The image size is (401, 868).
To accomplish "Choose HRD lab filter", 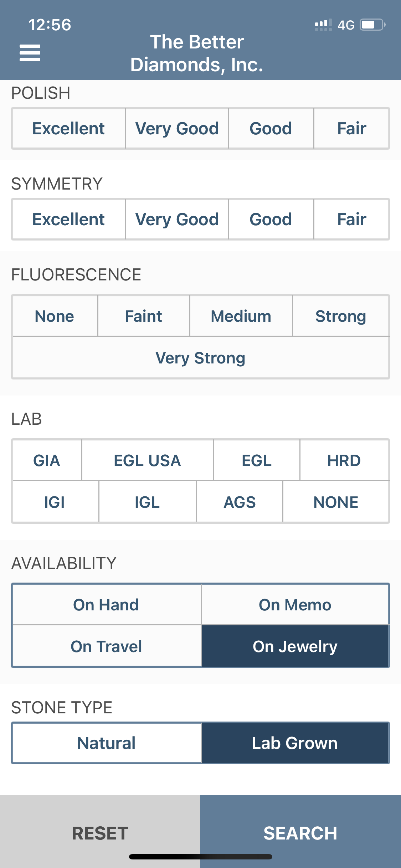I will pyautogui.click(x=344, y=460).
